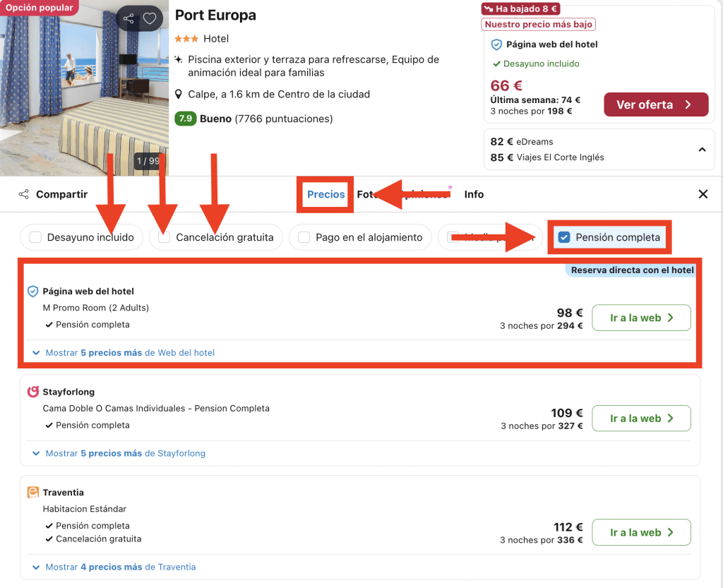Enable the Desayuno incluido checkbox
This screenshot has width=723, height=588.
click(36, 237)
